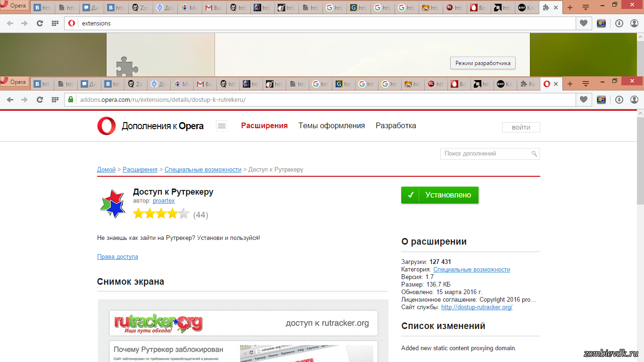Viewport: 644px width, 362px height.
Task: Open the Темы оформления section
Action: (331, 125)
